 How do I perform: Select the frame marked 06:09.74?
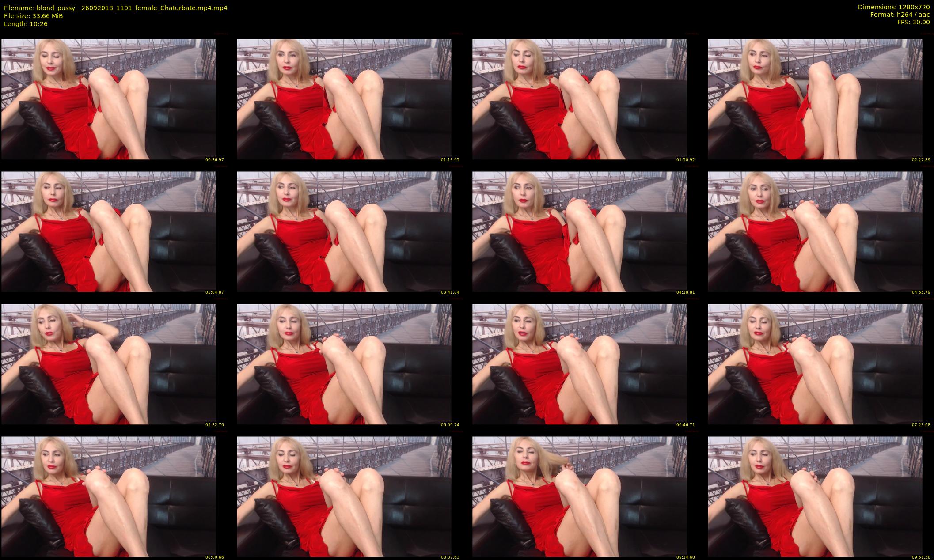tap(344, 364)
